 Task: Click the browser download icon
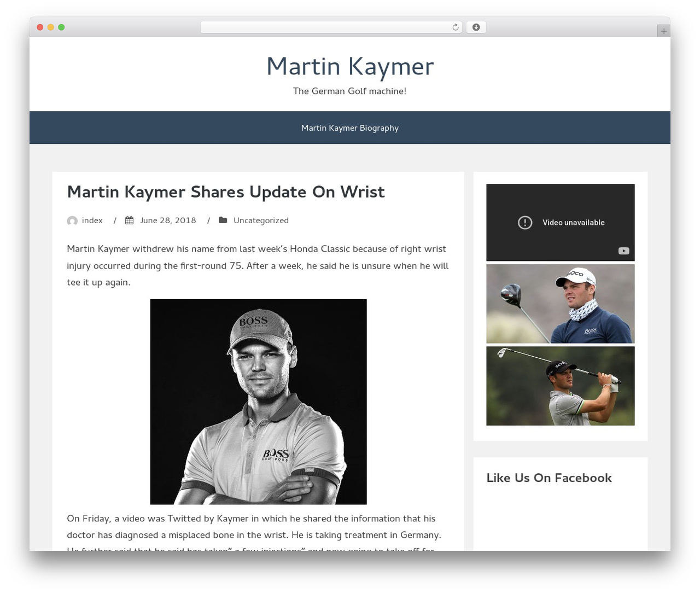[476, 27]
